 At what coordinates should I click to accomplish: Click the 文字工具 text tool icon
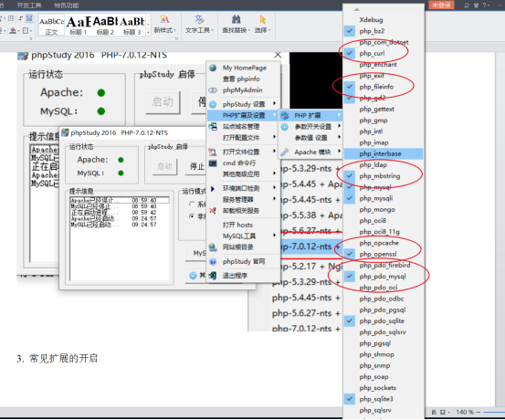[199, 19]
